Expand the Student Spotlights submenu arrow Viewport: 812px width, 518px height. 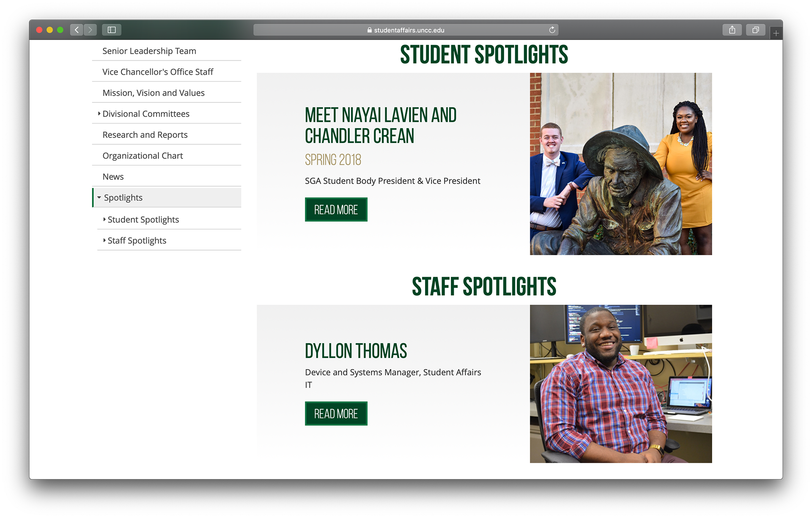click(104, 219)
